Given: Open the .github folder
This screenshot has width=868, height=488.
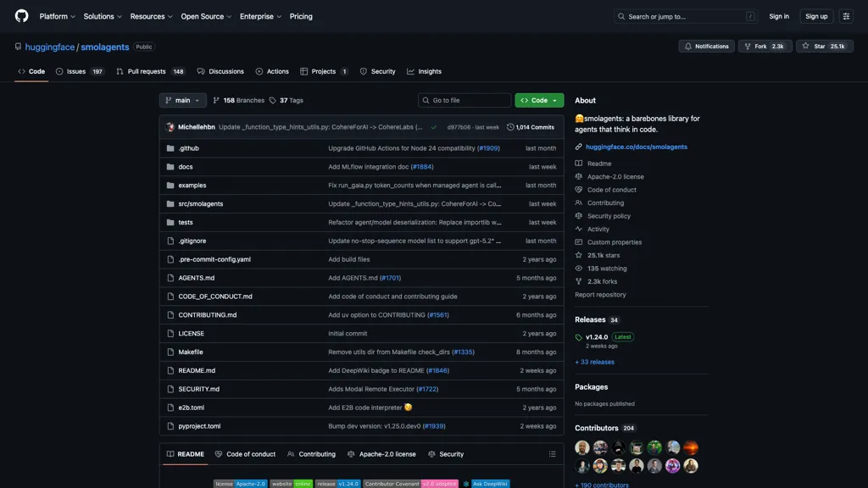Looking at the screenshot, I should (188, 148).
